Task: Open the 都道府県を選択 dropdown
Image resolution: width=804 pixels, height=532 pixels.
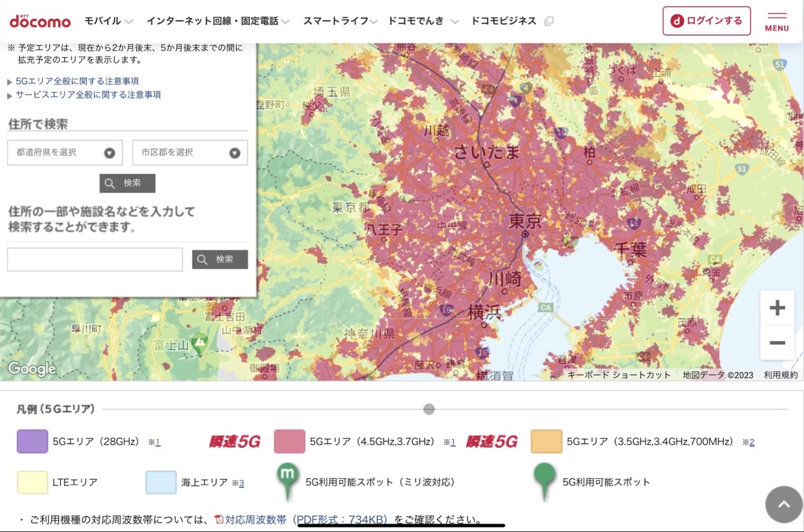Action: point(65,152)
